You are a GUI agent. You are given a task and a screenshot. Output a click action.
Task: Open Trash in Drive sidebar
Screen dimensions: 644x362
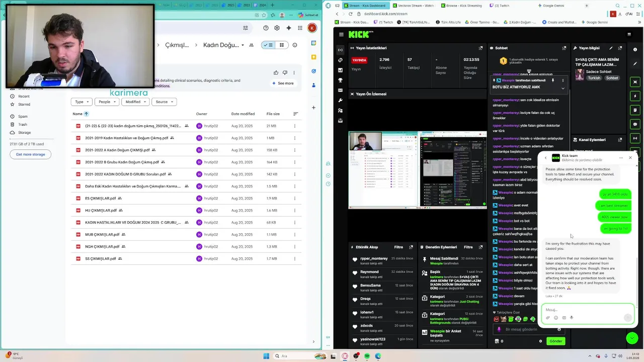(23, 124)
